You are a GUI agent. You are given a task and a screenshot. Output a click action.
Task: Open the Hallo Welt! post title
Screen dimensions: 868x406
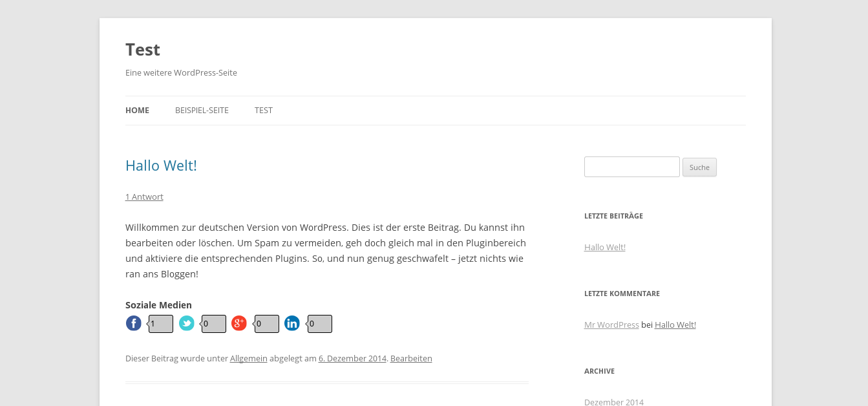pos(161,166)
